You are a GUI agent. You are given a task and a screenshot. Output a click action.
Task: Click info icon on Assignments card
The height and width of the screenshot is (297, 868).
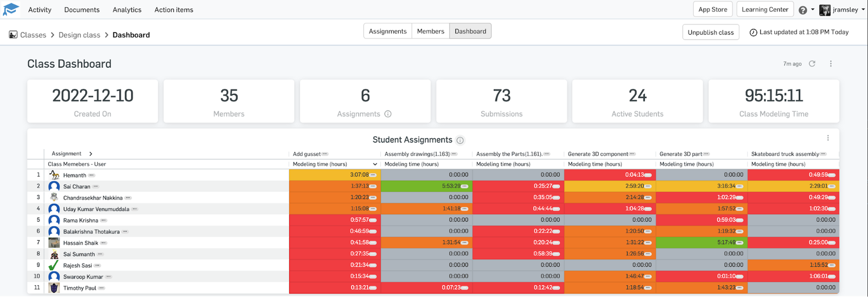(388, 114)
